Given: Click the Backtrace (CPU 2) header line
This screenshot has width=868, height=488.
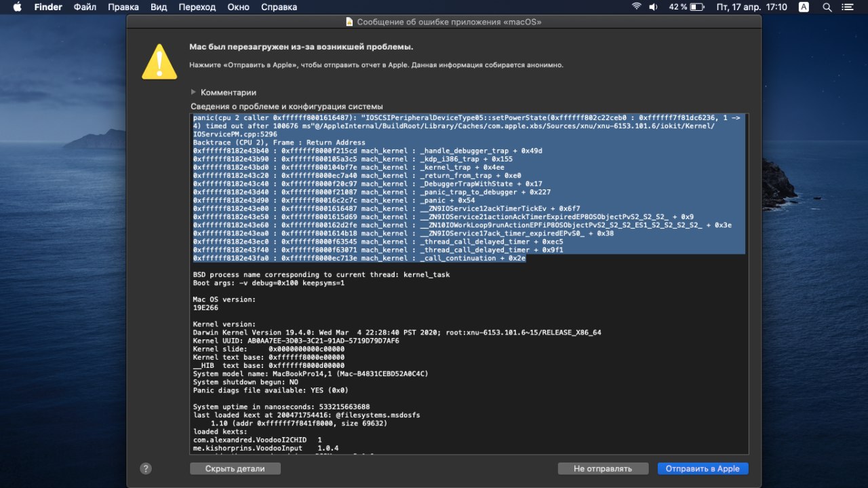Looking at the screenshot, I should point(279,143).
